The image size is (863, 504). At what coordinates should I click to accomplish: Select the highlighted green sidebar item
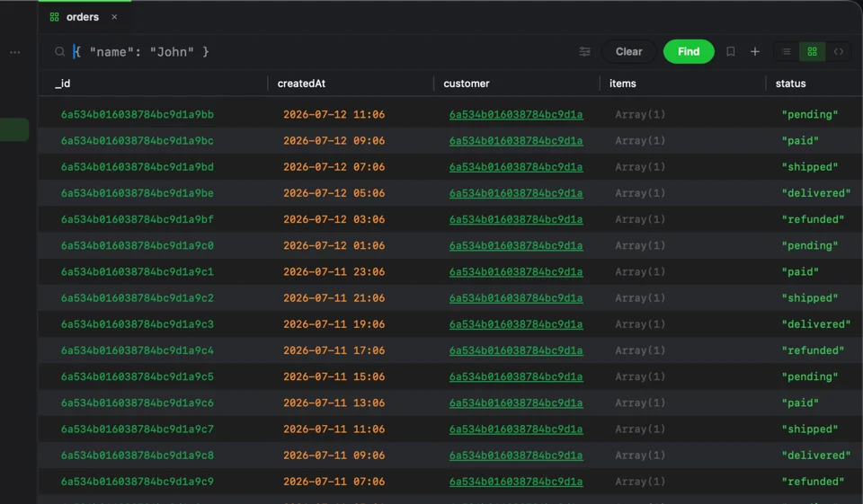click(14, 130)
